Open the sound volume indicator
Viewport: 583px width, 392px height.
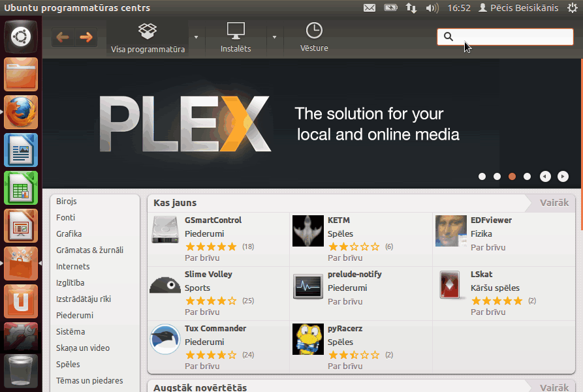pos(432,8)
